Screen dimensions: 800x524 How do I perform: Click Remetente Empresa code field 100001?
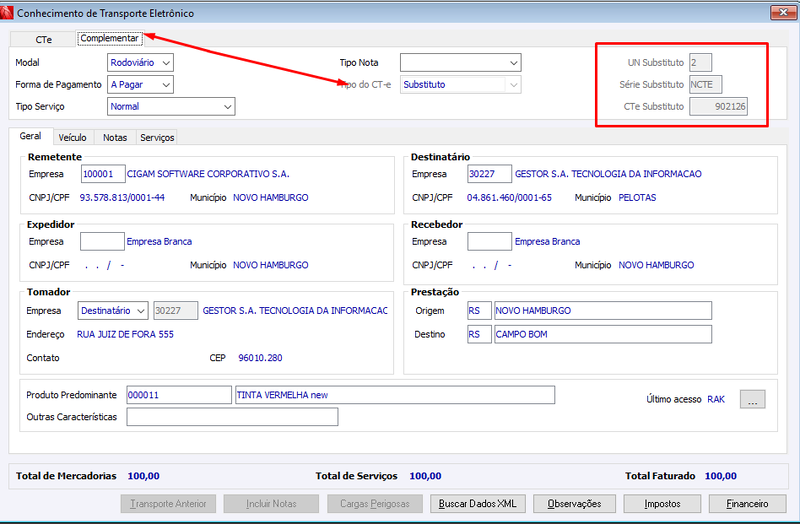click(103, 174)
